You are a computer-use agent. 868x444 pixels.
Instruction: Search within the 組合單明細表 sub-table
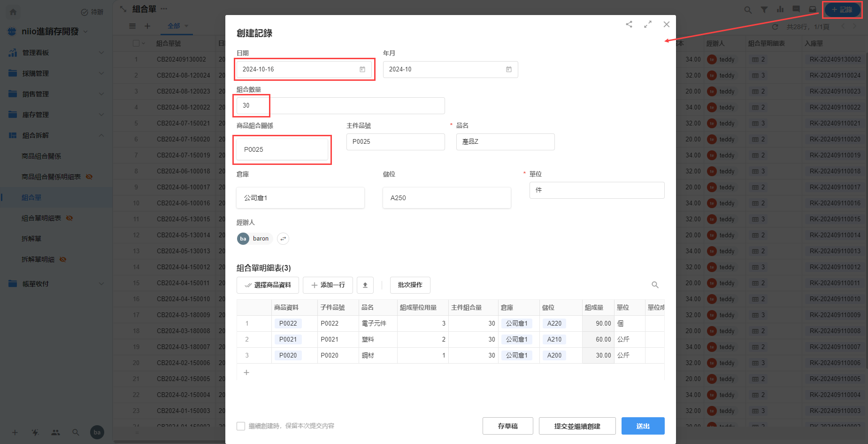tap(655, 285)
